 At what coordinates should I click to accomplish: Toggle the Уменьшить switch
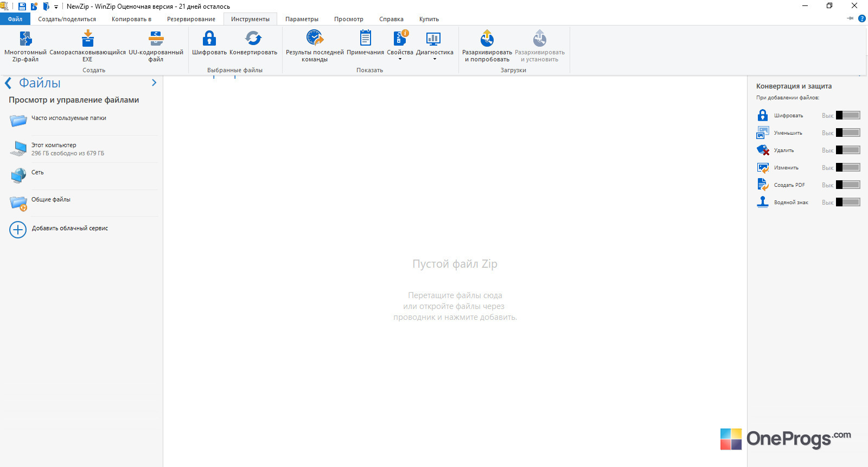[848, 132]
